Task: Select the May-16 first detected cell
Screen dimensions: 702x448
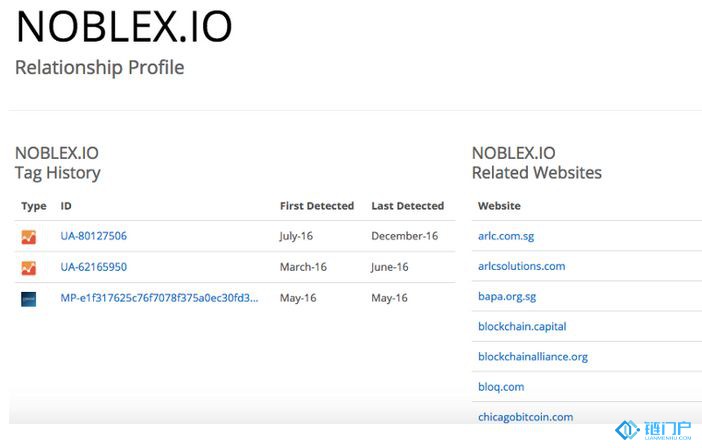Action: pos(298,298)
